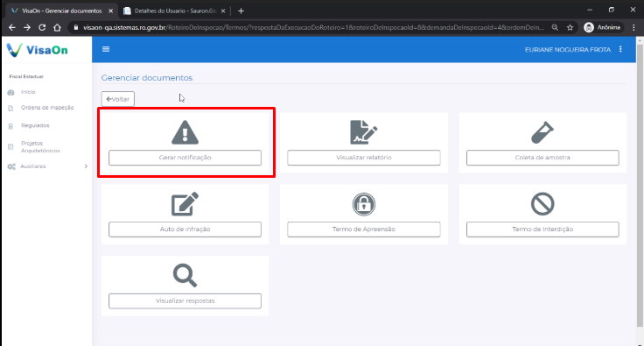Switch to VisaOn Gerenciar documentos tab
The image size is (644, 346).
click(62, 11)
